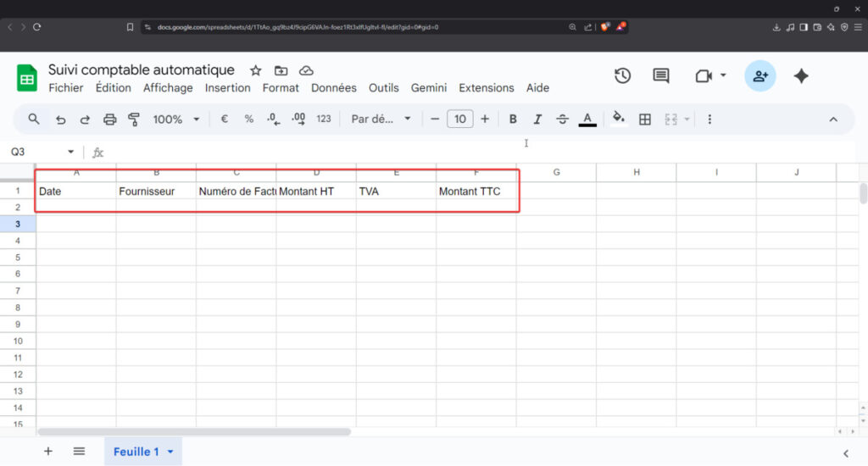Open Feuille 1 tab options arrow
The image size is (868, 466).
tap(170, 452)
